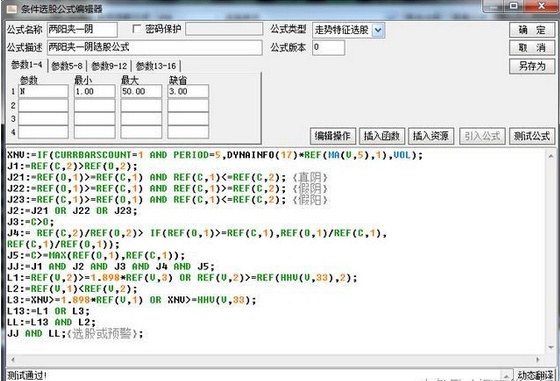
Task: Click the J5:=C>=MAX line
Action: (96, 255)
